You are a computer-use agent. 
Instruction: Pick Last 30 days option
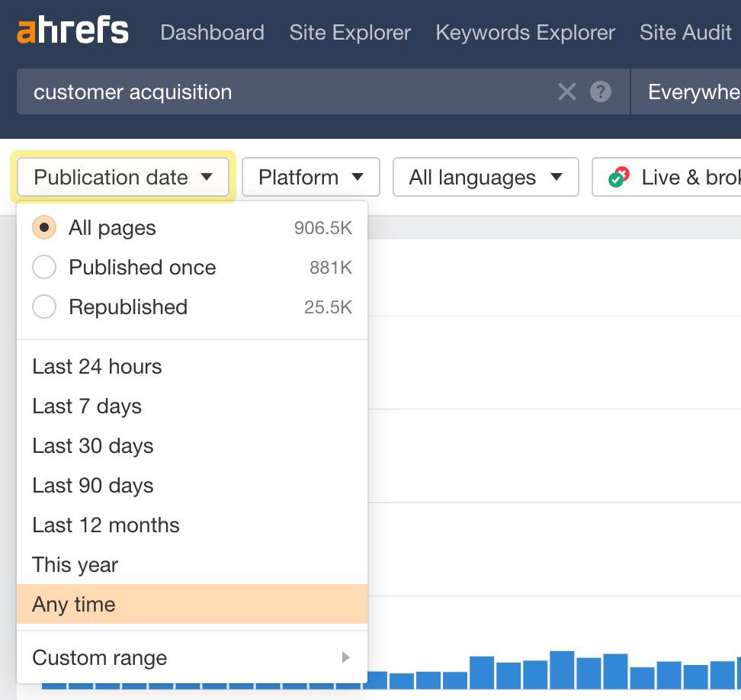(93, 446)
